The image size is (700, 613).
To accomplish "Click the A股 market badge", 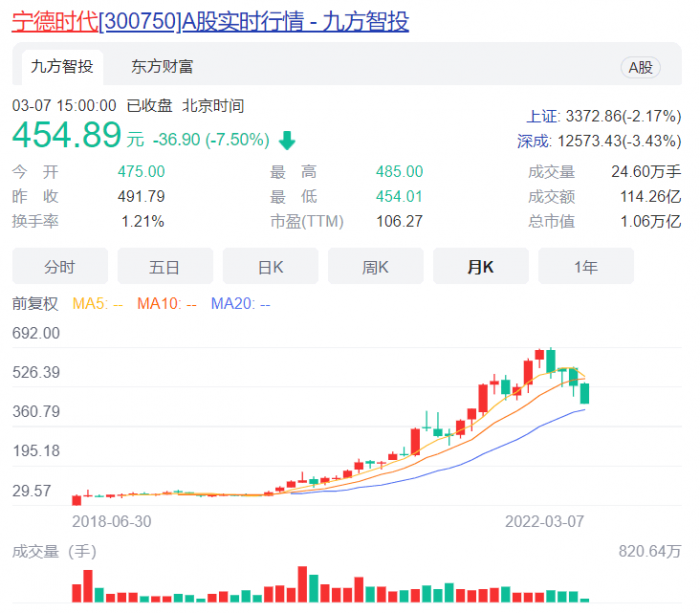I will coord(640,67).
